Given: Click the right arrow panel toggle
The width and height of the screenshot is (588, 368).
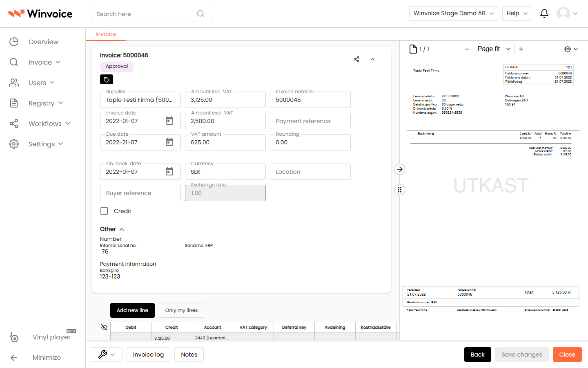Looking at the screenshot, I should click(400, 169).
